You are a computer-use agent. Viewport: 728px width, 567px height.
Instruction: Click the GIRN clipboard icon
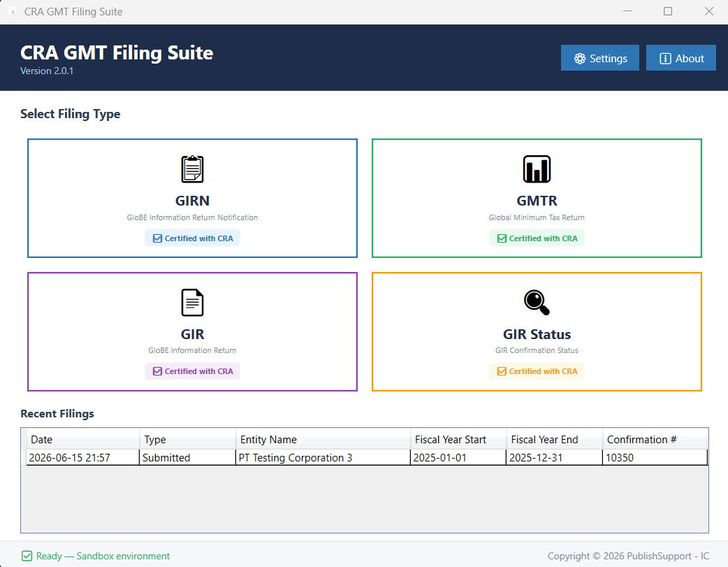point(192,168)
